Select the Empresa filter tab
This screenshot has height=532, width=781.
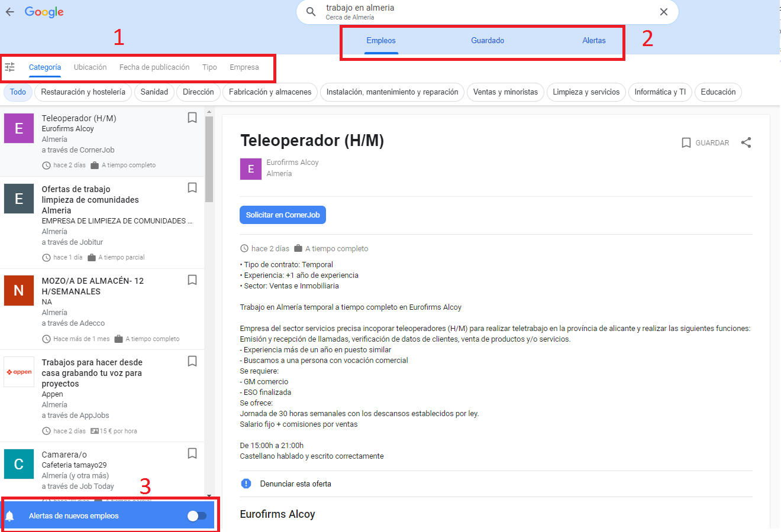(244, 67)
